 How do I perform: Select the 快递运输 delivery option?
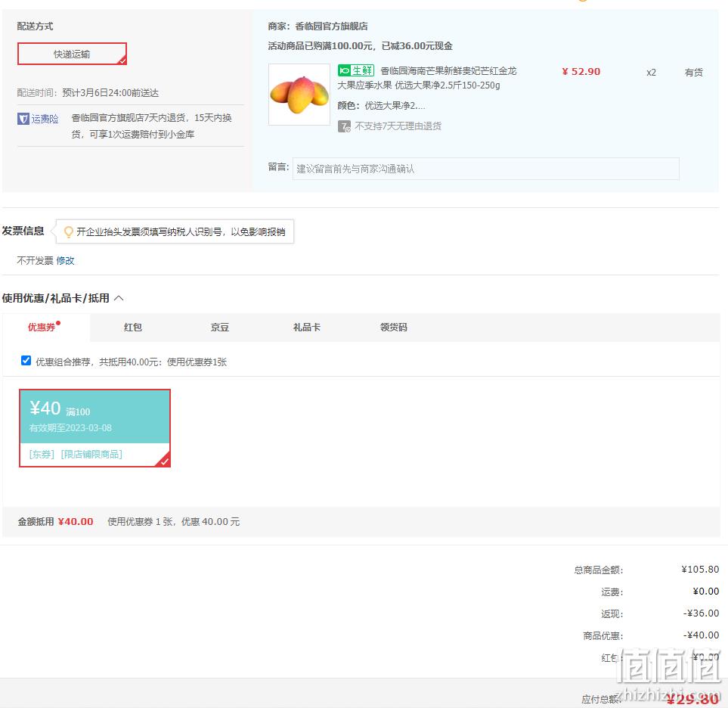[72, 54]
